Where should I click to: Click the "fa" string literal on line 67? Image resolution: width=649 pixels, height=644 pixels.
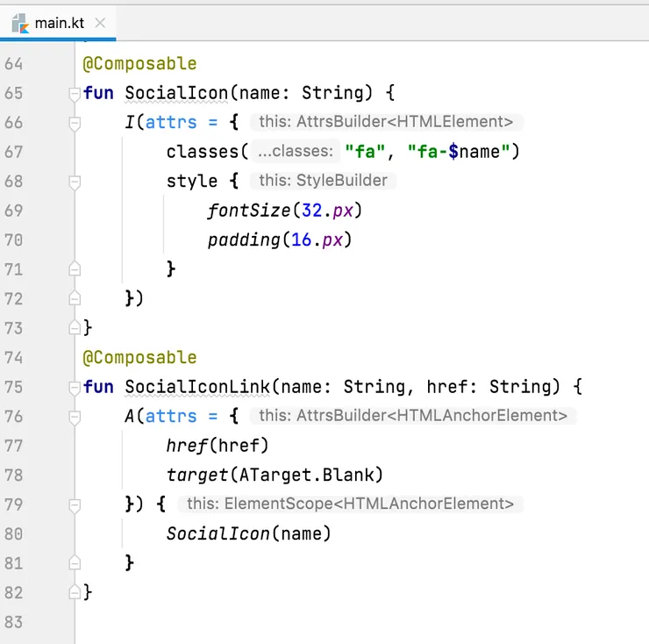point(365,152)
